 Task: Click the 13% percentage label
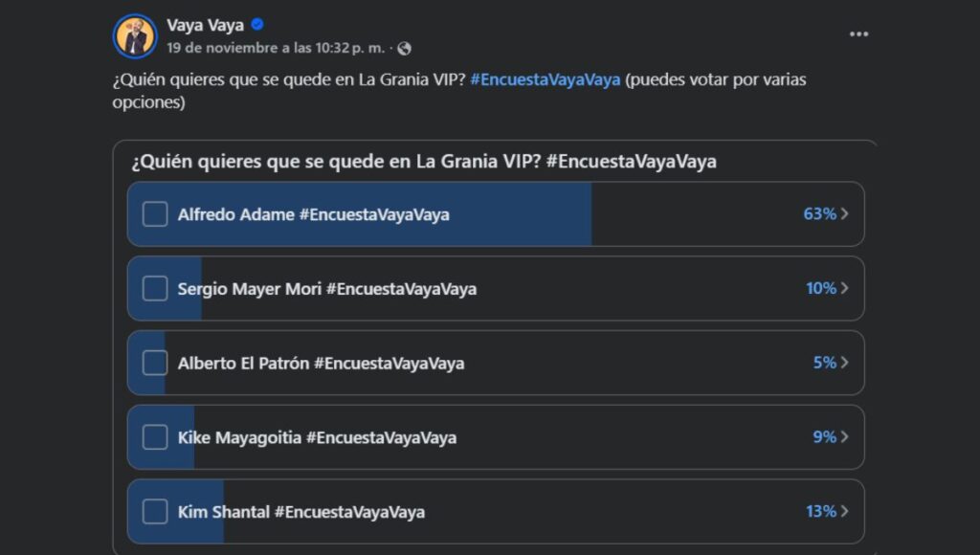tap(818, 511)
